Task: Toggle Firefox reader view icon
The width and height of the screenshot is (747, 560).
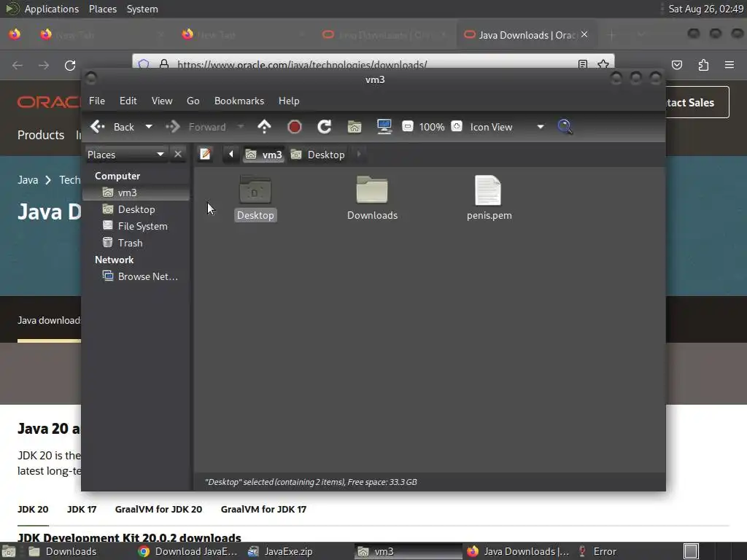Action: click(x=583, y=64)
